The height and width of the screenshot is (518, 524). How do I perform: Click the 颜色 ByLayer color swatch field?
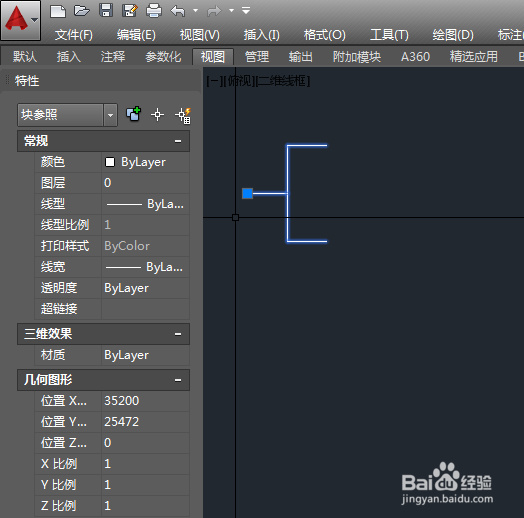pyautogui.click(x=145, y=162)
